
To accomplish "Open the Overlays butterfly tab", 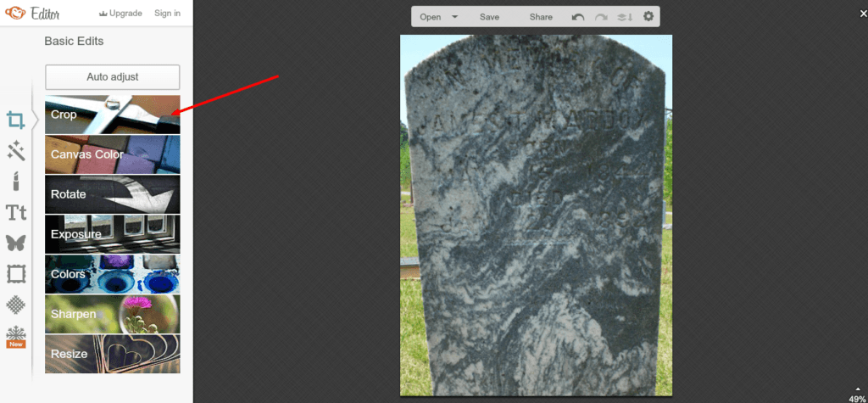I will tap(15, 243).
